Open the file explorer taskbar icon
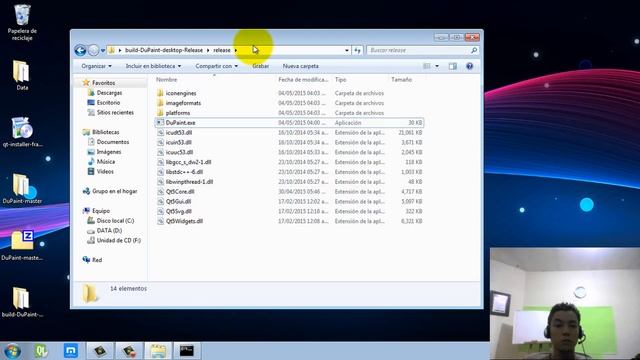This screenshot has height=360, width=640. (158, 351)
